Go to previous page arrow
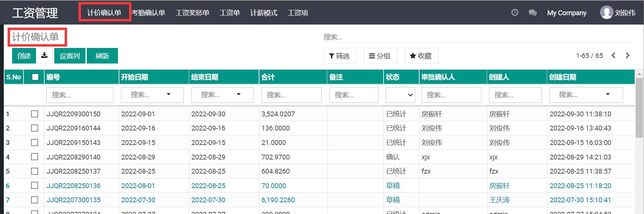The image size is (644, 214). (x=614, y=56)
